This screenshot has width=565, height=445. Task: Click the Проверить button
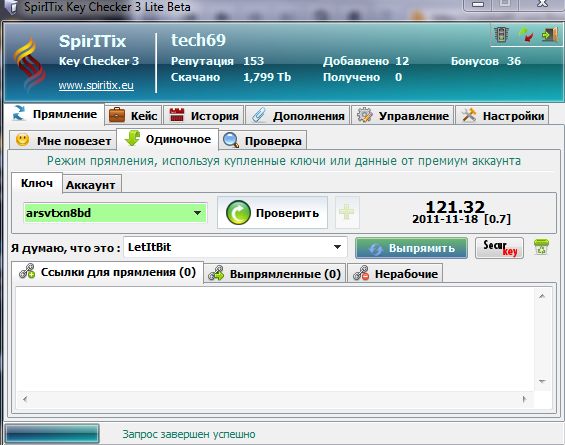click(x=272, y=213)
